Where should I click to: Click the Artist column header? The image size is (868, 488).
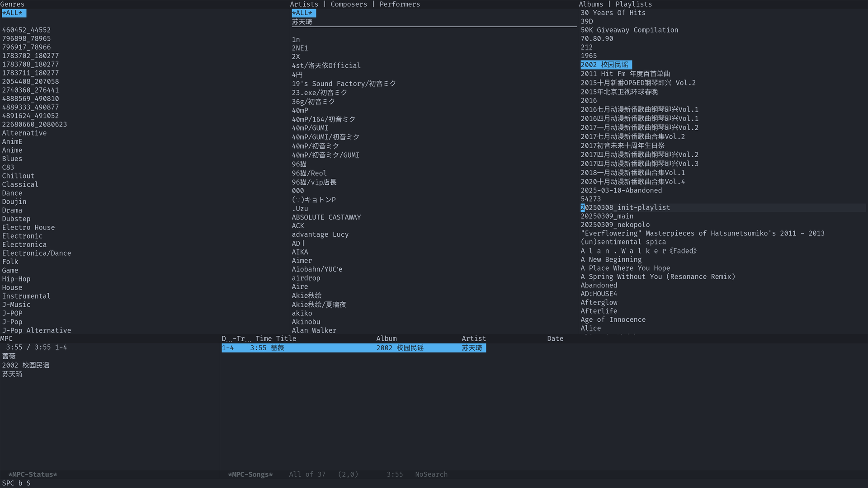point(473,338)
